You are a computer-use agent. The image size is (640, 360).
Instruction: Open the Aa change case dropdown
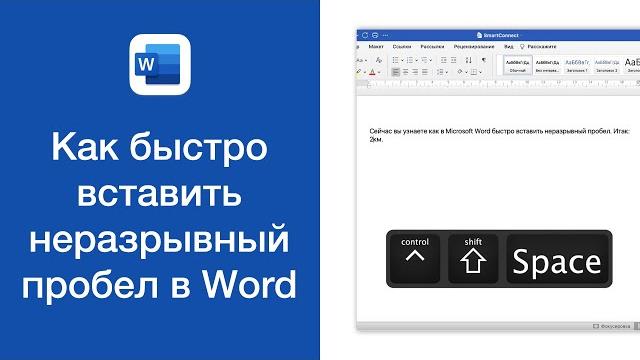(361, 60)
